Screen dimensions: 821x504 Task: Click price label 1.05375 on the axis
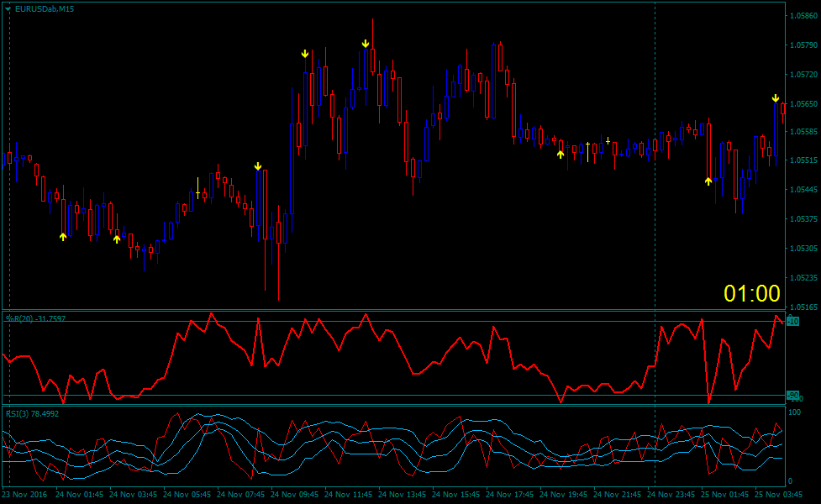(803, 218)
